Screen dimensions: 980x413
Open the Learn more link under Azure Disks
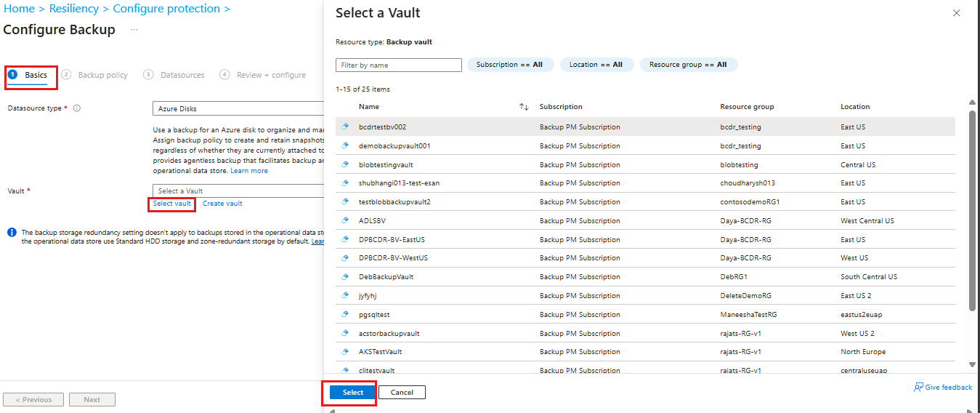pyautogui.click(x=249, y=171)
